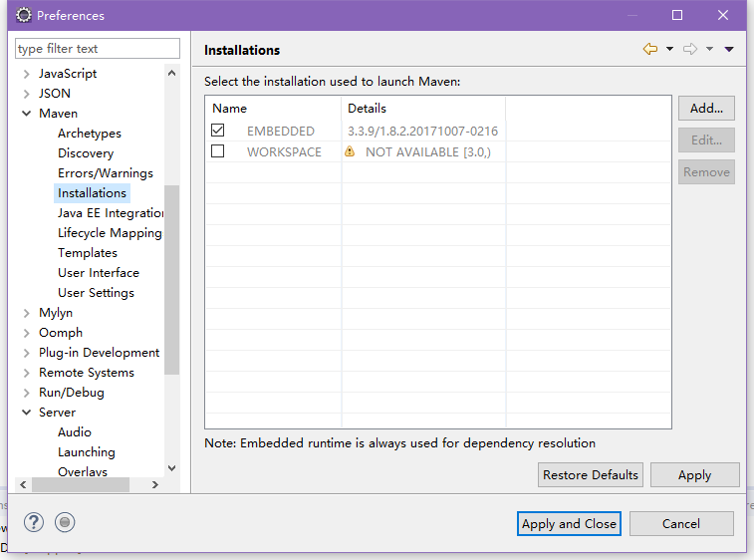The image size is (754, 560).
Task: Expand the Remote Systems node
Action: [x=27, y=373]
